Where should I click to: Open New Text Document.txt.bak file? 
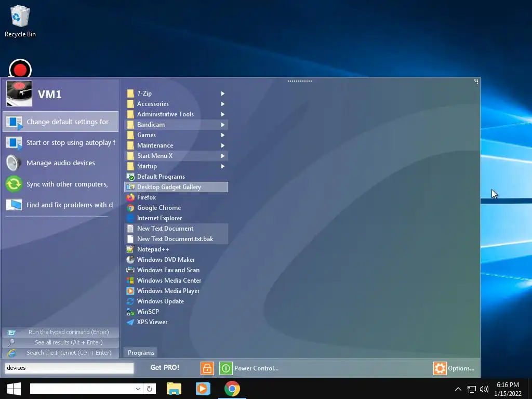[176, 239]
